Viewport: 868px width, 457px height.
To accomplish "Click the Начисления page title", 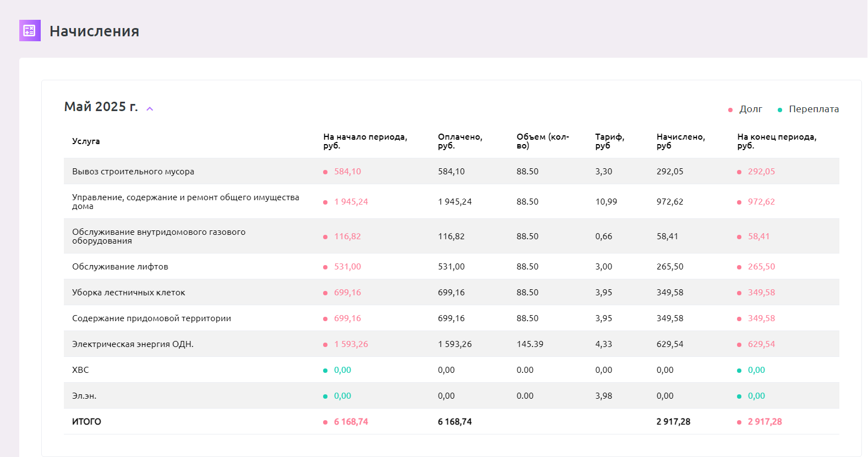I will click(x=94, y=31).
